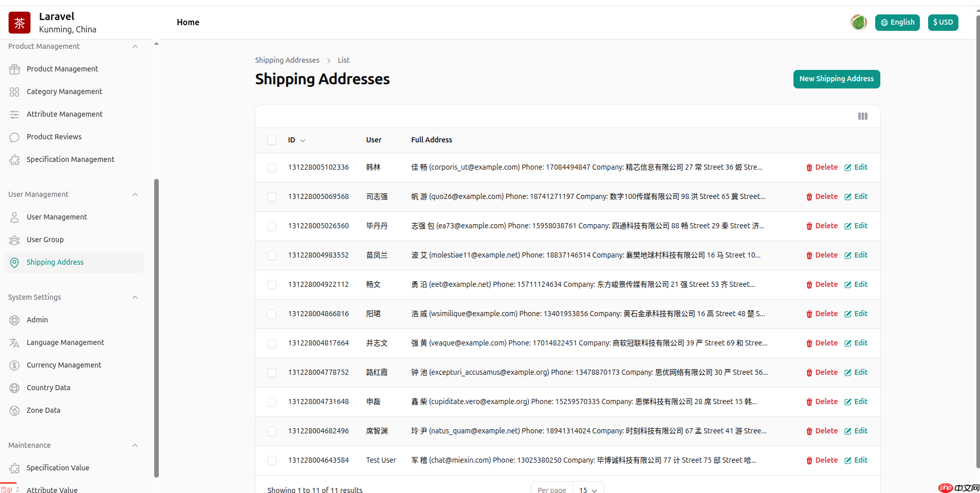Open the column visibility toggle icon above the table
The height and width of the screenshot is (493, 980).
[862, 116]
